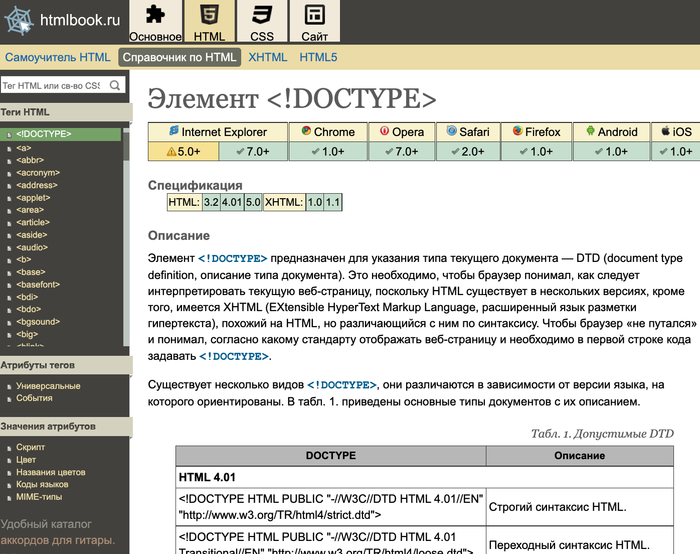Screen dimensions: 700x554
Task: Select the HTML5 shield icon in header
Action: (x=209, y=14)
